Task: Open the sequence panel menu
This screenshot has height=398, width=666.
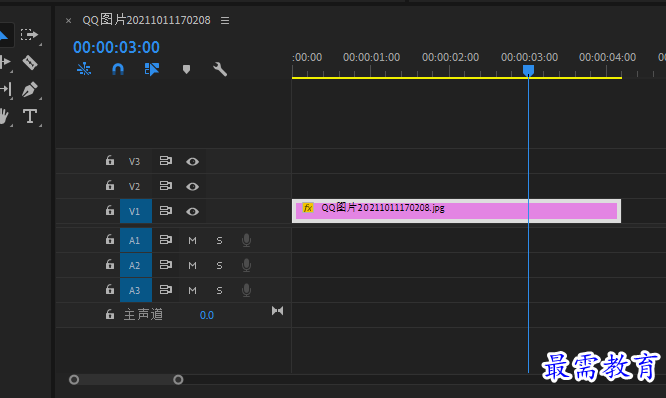Action: (x=225, y=20)
